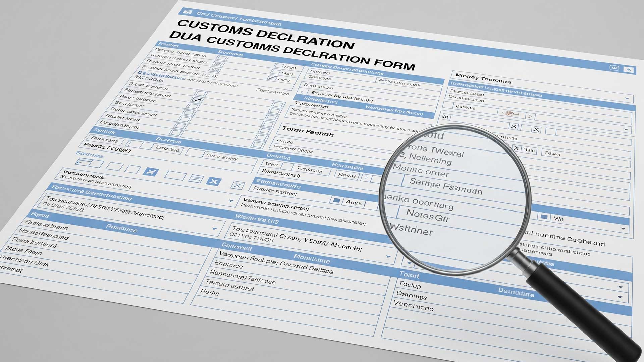Open dropdown arrow at Money Testomes section
The width and height of the screenshot is (644, 362).
point(627,99)
